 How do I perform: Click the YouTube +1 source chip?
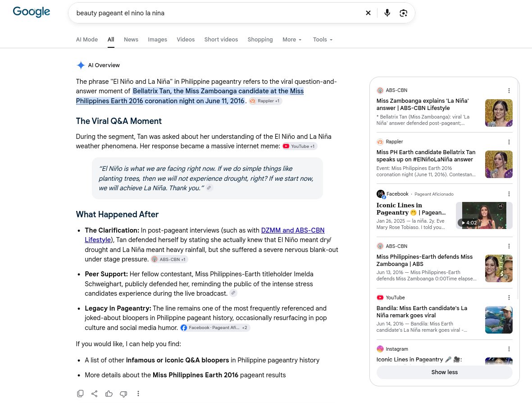coord(300,147)
